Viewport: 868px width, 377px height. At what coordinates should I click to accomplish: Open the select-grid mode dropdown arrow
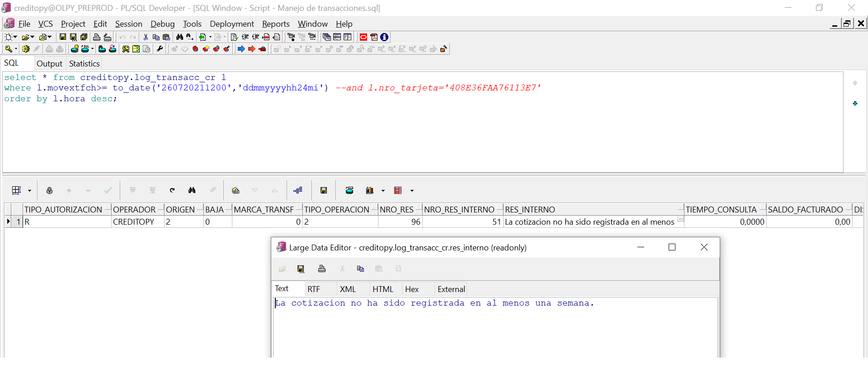29,191
